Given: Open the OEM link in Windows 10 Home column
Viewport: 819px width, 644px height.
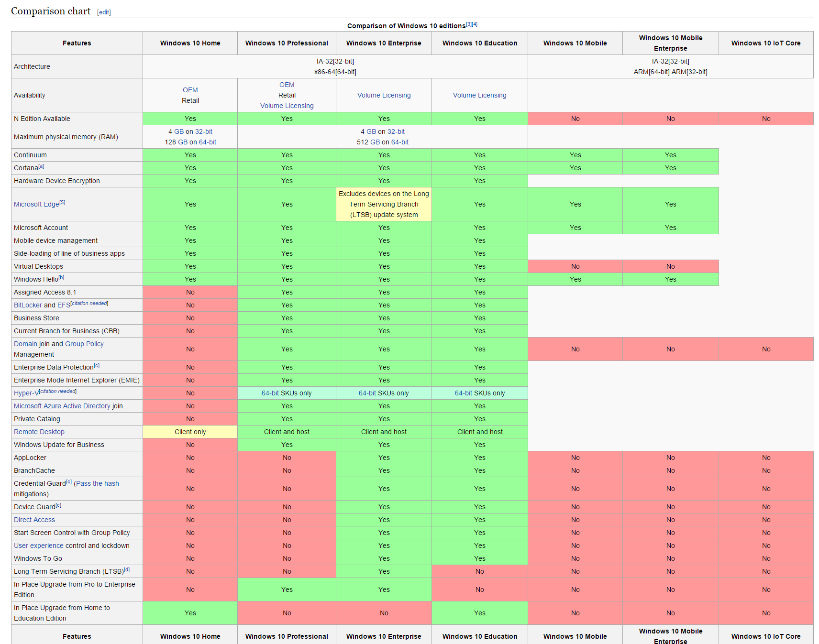Looking at the screenshot, I should tap(190, 90).
